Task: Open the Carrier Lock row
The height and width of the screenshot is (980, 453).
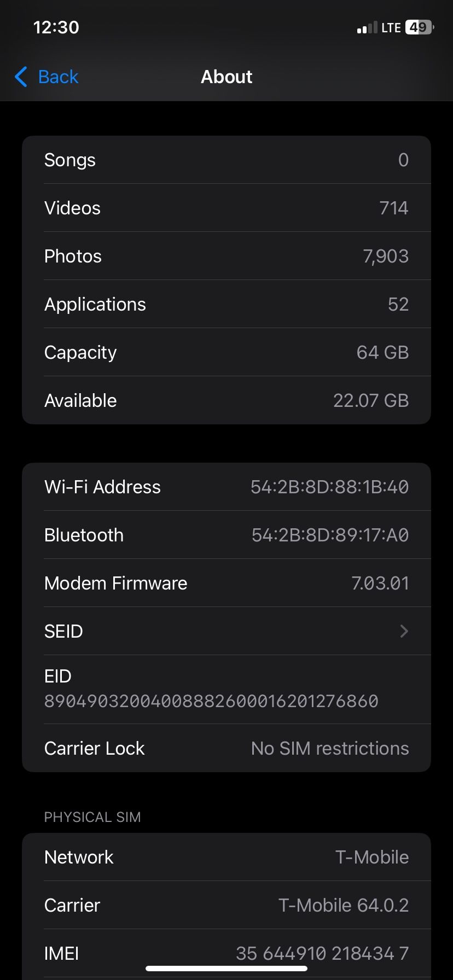Action: coord(226,749)
